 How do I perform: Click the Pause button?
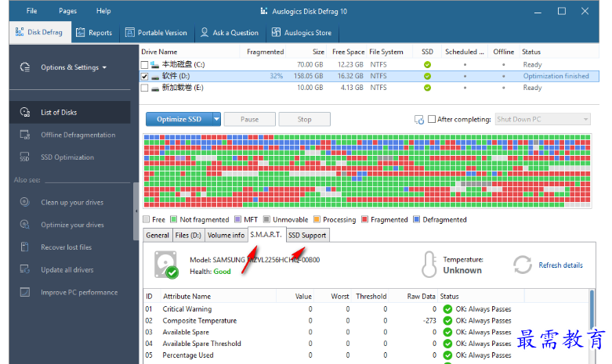tap(249, 119)
